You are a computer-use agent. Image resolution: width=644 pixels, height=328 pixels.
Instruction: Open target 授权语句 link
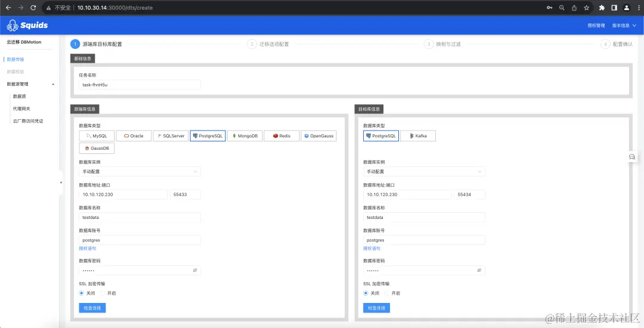371,248
